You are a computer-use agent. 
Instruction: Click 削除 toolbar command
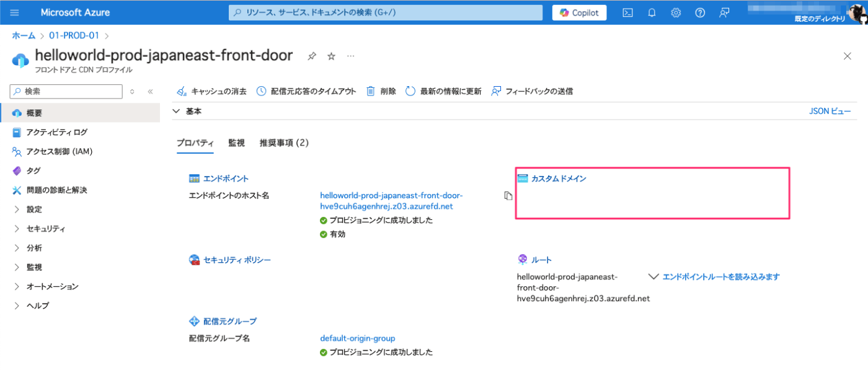[381, 91]
